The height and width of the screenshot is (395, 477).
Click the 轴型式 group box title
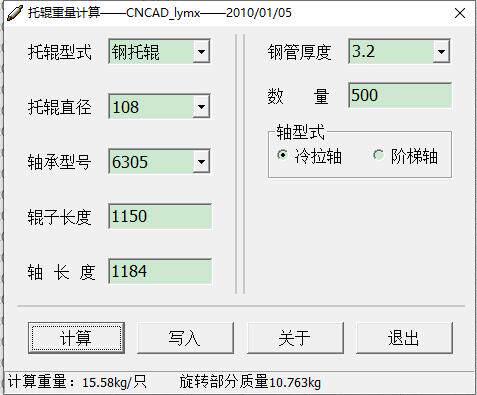coord(300,132)
